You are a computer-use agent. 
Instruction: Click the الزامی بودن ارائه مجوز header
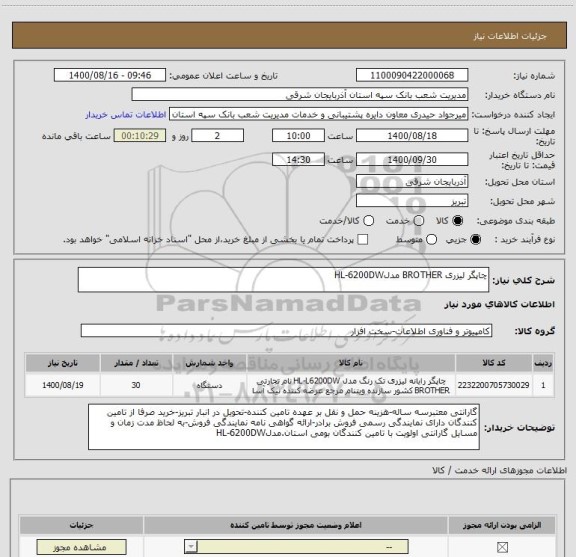point(502,525)
